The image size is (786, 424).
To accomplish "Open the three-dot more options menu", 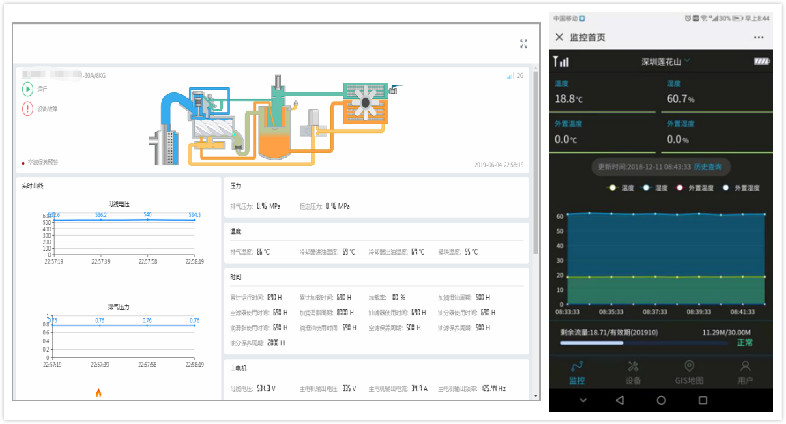I will (x=759, y=37).
